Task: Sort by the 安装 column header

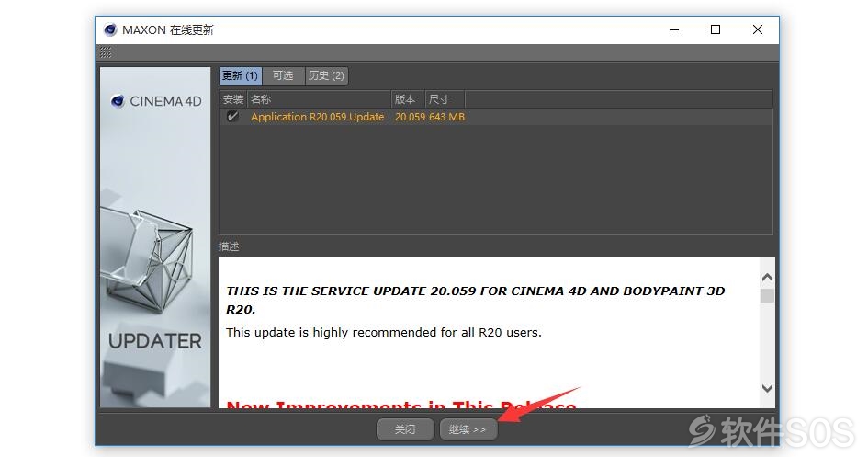Action: click(233, 99)
